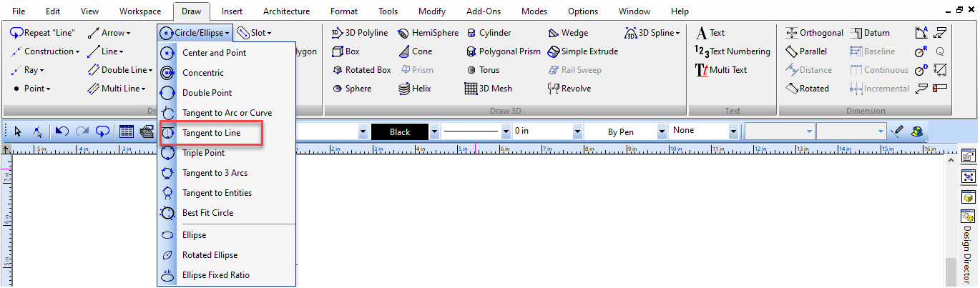Expand the Circle/Ellipse dropdown
Image resolution: width=980 pixels, height=288 pixels.
[195, 33]
